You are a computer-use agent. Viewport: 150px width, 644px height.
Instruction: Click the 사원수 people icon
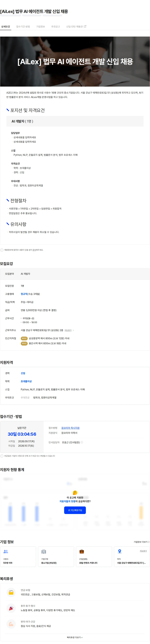[x=6, y=551]
